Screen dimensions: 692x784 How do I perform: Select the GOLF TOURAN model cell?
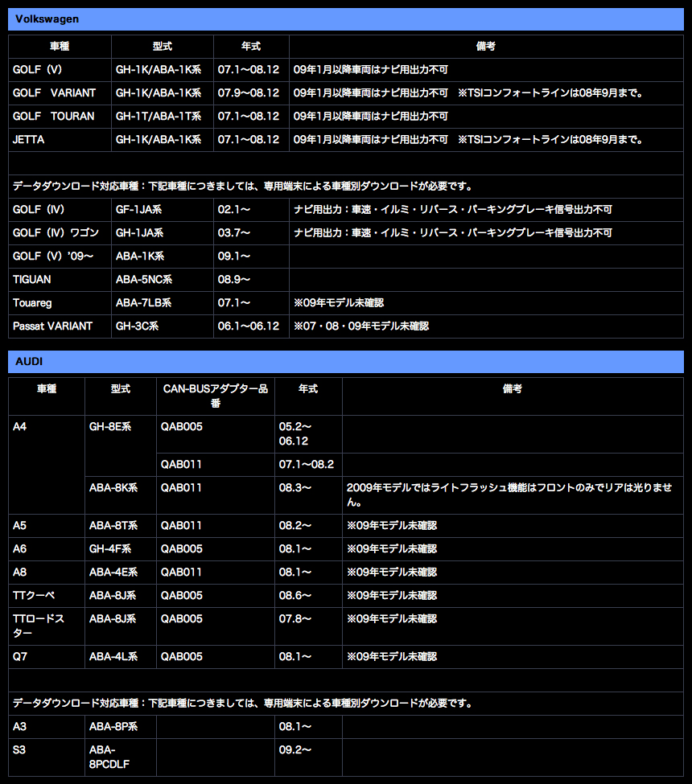pos(60,117)
